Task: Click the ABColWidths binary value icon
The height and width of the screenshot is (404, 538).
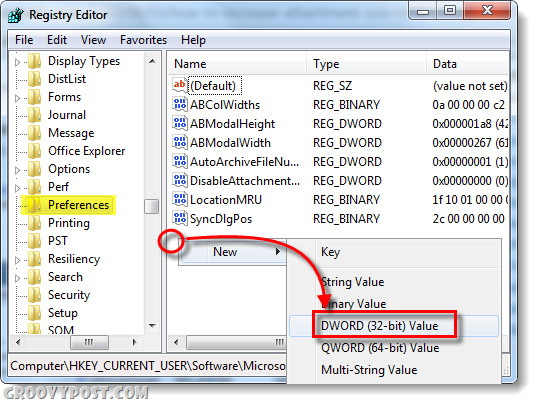Action: click(x=180, y=104)
